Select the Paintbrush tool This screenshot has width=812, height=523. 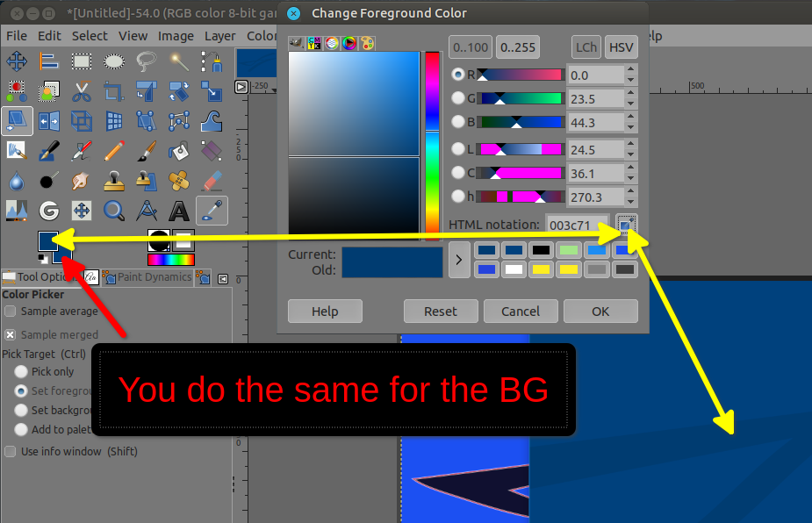tap(147, 151)
